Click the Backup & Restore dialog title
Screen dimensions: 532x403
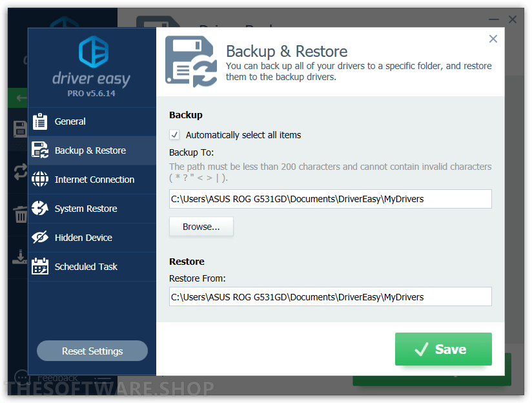287,51
